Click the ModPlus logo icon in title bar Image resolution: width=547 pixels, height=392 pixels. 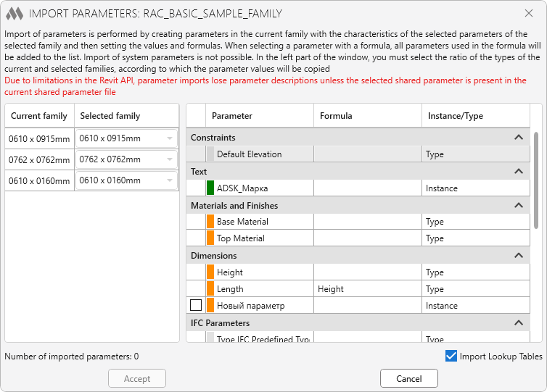tap(15, 14)
